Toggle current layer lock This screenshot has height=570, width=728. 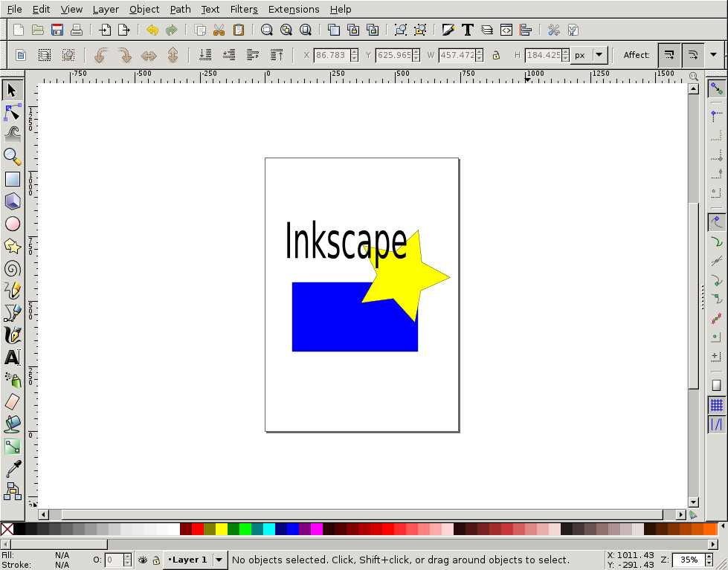click(156, 560)
